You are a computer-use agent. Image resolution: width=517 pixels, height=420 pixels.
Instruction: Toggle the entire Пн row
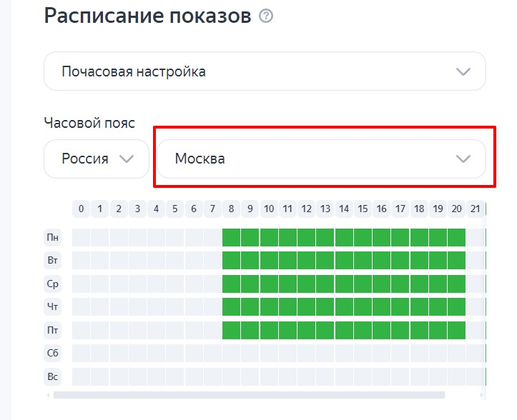(x=53, y=237)
